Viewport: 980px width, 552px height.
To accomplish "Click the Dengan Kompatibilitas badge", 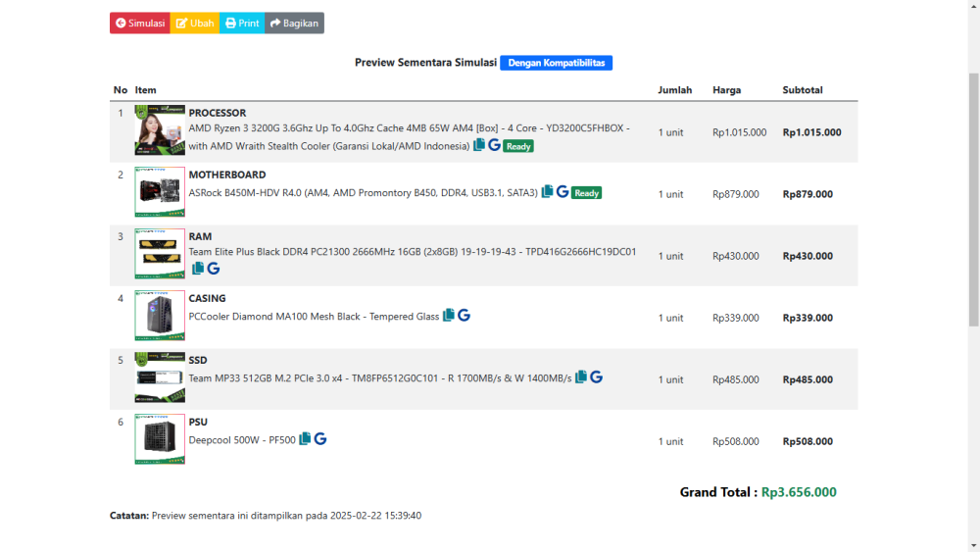I will tap(557, 63).
